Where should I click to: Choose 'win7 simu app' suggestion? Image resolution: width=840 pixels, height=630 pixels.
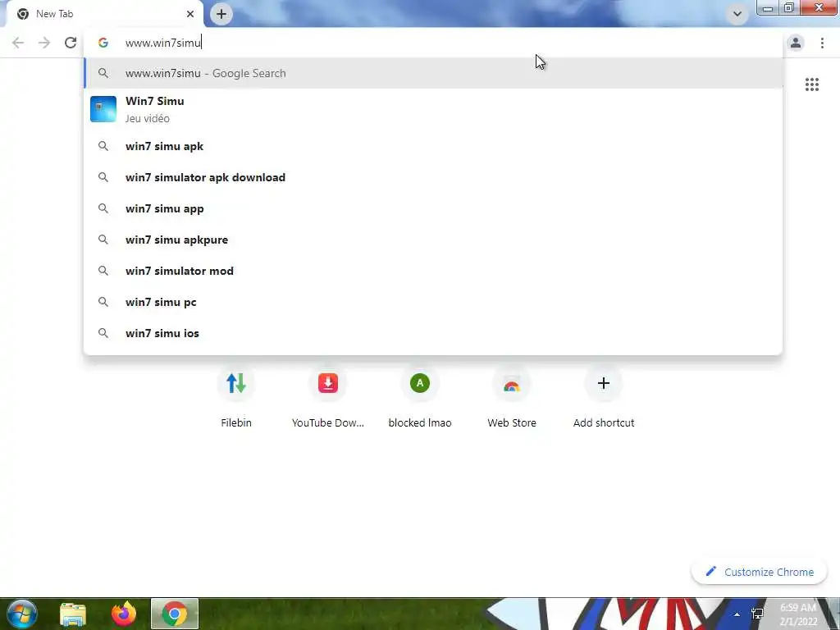pyautogui.click(x=433, y=208)
